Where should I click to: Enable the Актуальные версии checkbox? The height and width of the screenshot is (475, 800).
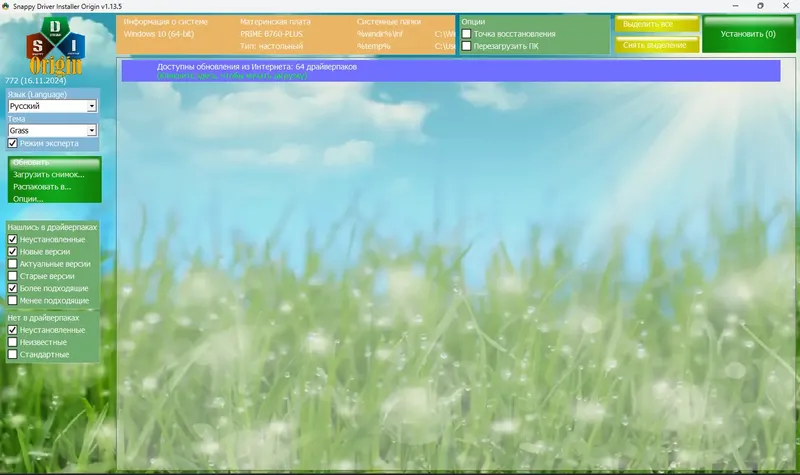click(x=13, y=264)
